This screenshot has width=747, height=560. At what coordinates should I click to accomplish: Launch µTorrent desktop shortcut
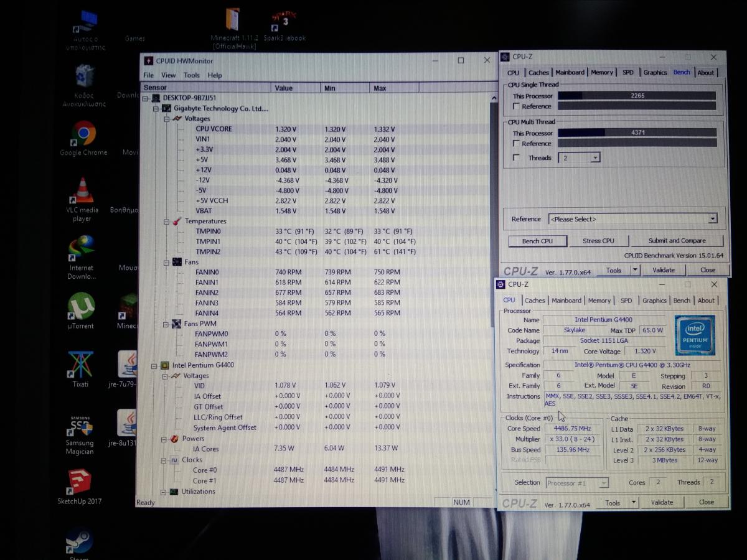click(x=81, y=306)
